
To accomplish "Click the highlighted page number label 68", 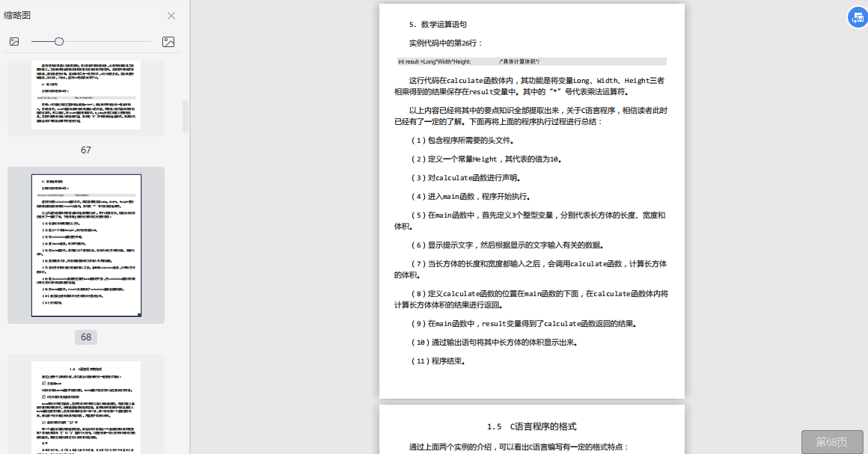I will (x=86, y=337).
